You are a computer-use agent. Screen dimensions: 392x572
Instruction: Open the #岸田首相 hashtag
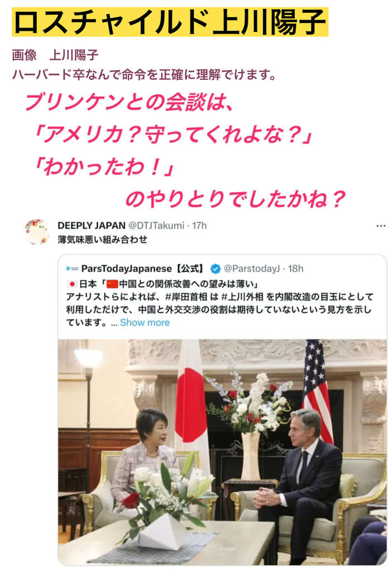(x=187, y=297)
